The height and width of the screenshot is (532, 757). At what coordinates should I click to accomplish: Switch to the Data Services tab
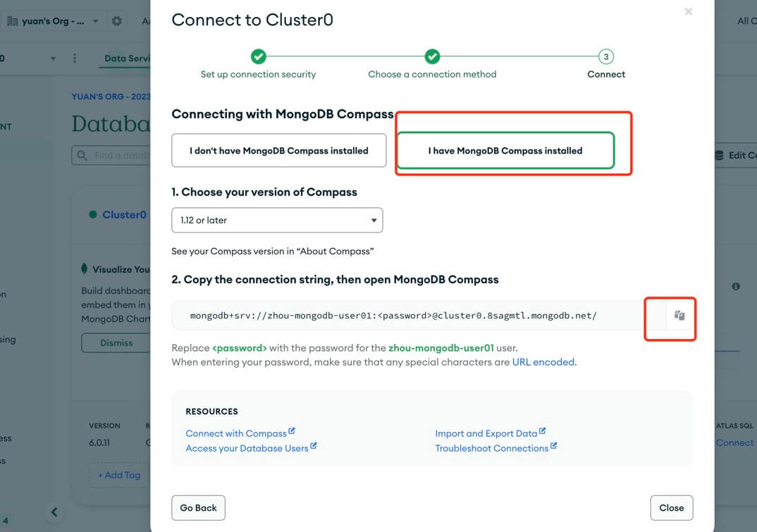[127, 58]
